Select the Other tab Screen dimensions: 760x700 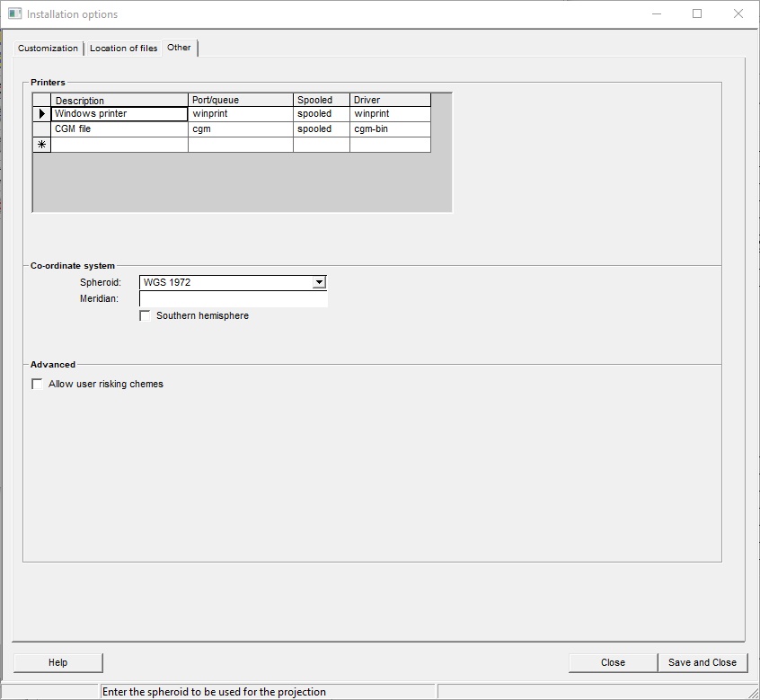(180, 48)
